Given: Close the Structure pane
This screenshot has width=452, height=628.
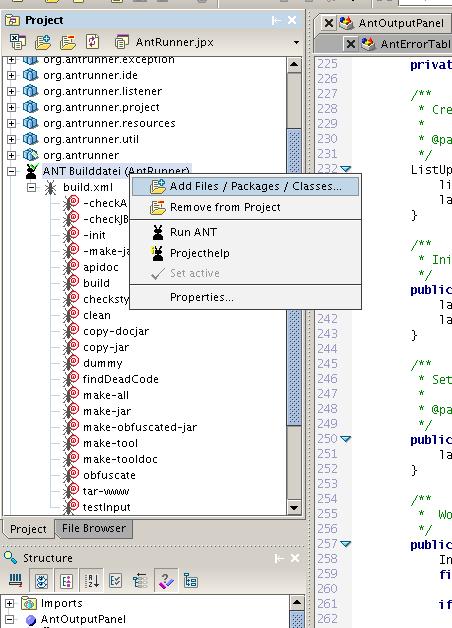Looking at the screenshot, I should pyautogui.click(x=295, y=558).
